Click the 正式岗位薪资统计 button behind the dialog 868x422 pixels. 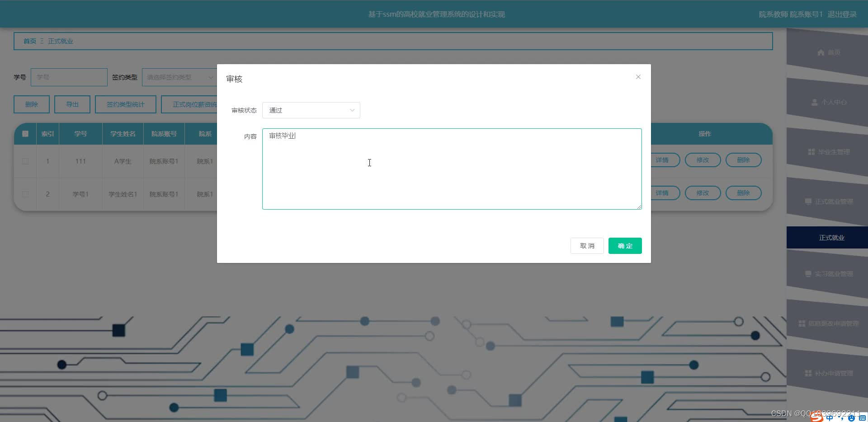tap(189, 104)
